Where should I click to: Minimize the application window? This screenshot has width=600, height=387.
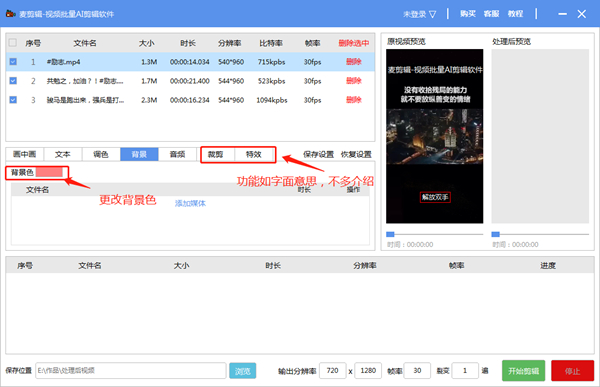562,14
